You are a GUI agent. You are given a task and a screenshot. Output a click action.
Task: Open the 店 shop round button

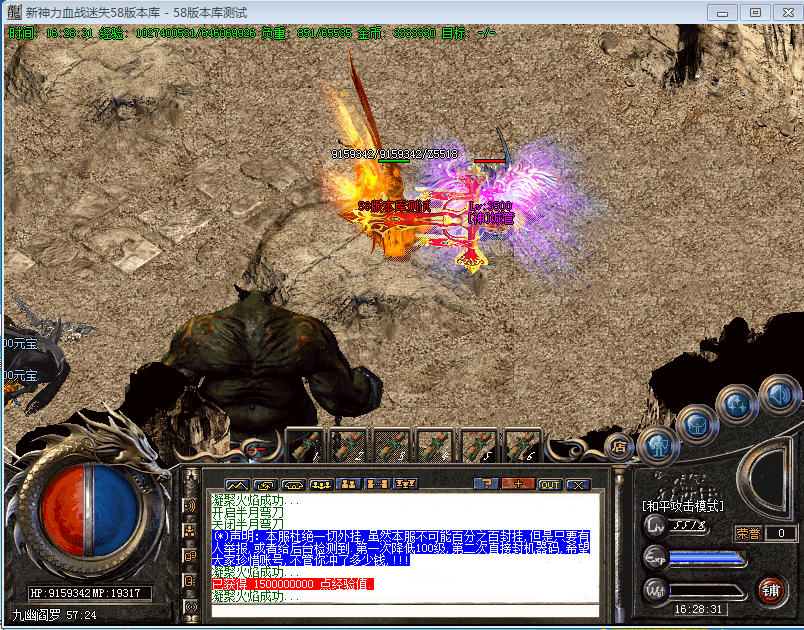(619, 447)
